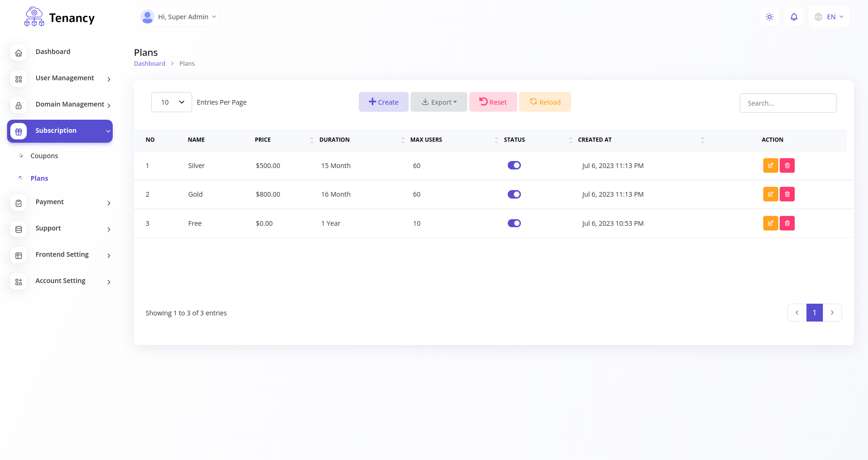868x460 pixels.
Task: Sort by Duration column arrows
Action: (x=403, y=140)
